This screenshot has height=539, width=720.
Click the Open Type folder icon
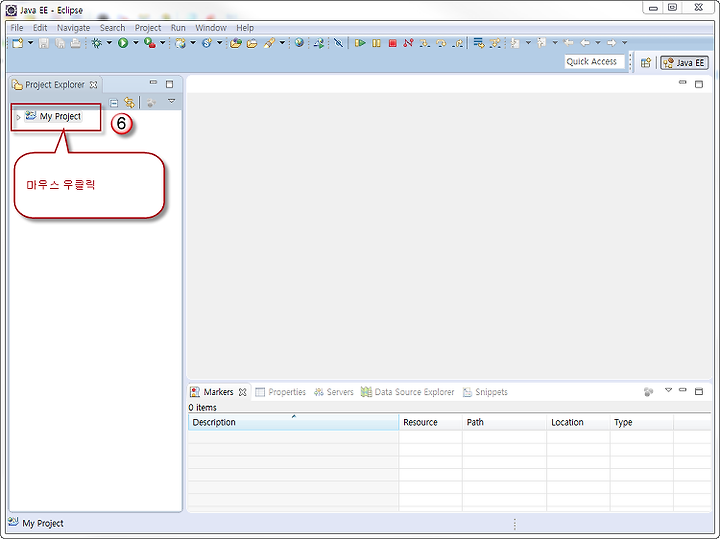236,43
